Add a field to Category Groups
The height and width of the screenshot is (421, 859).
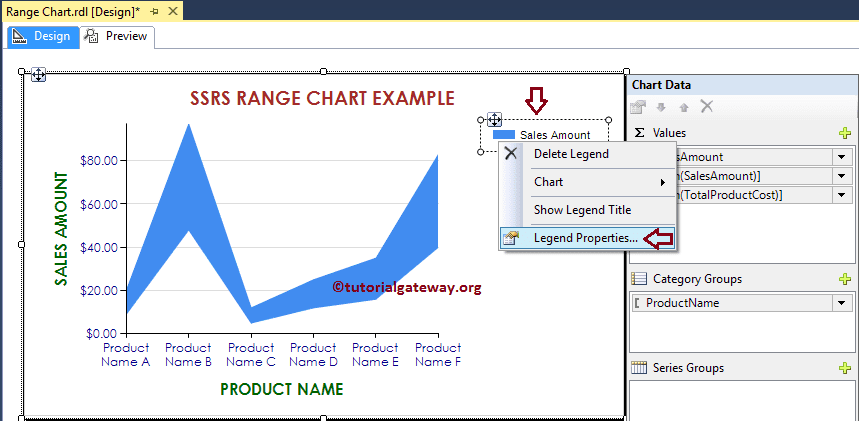[845, 279]
